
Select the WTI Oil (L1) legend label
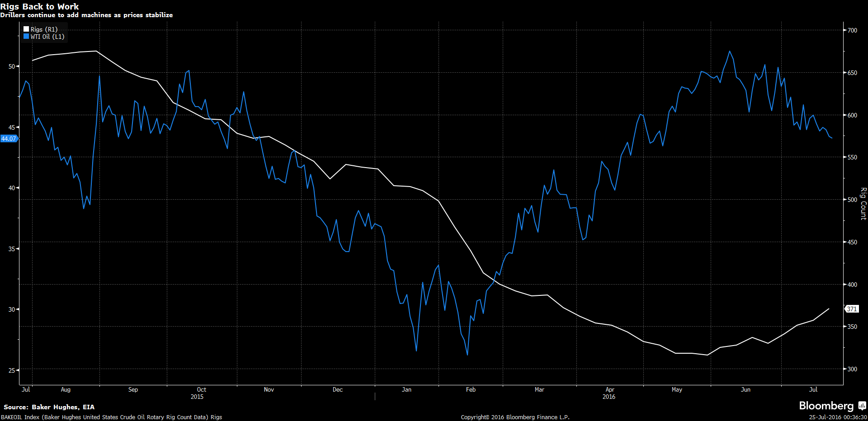tap(47, 37)
